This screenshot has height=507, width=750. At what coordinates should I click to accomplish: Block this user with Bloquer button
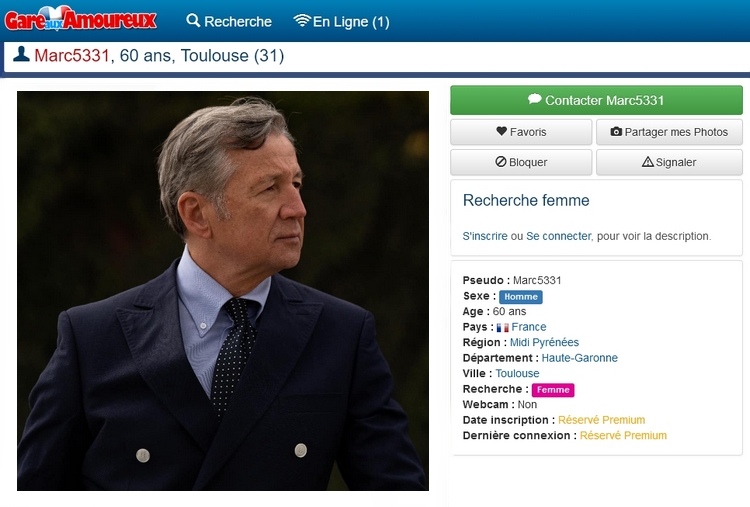pyautogui.click(x=521, y=162)
